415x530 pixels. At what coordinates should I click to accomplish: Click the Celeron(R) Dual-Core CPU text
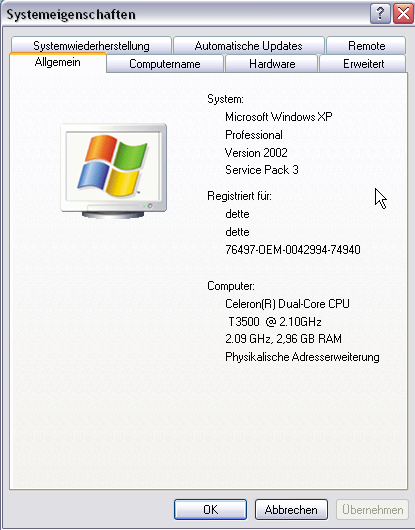point(287,304)
